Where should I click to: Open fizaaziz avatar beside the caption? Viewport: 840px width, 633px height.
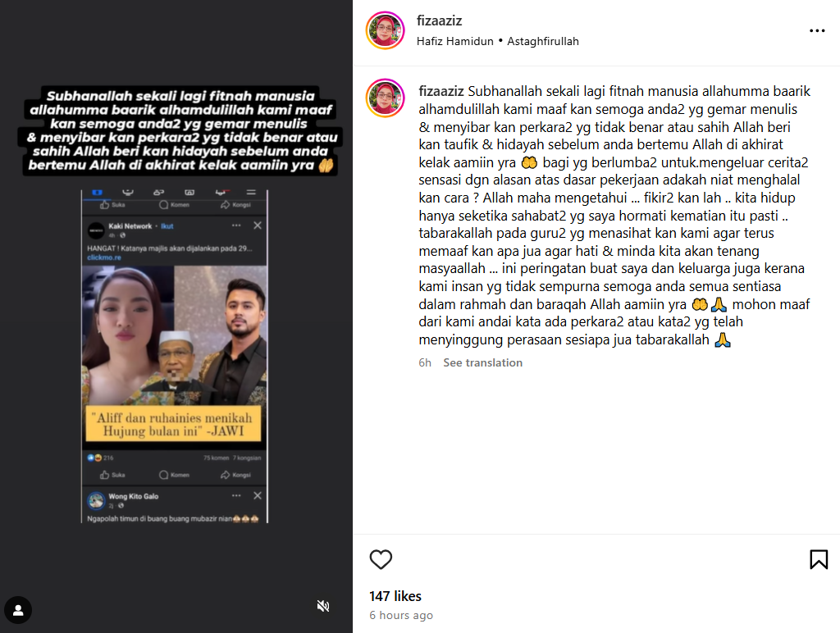pyautogui.click(x=386, y=98)
